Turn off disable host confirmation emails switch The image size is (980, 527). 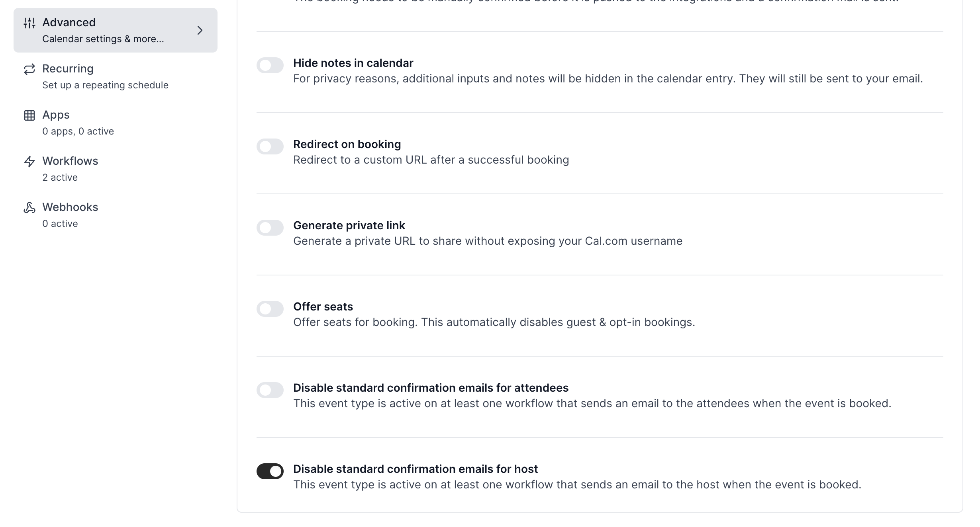270,471
